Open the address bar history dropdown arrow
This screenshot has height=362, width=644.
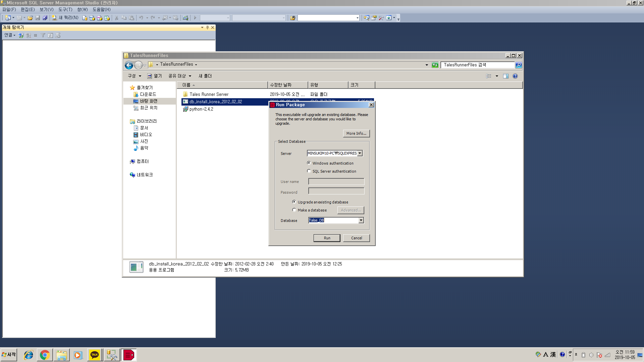coord(427,65)
